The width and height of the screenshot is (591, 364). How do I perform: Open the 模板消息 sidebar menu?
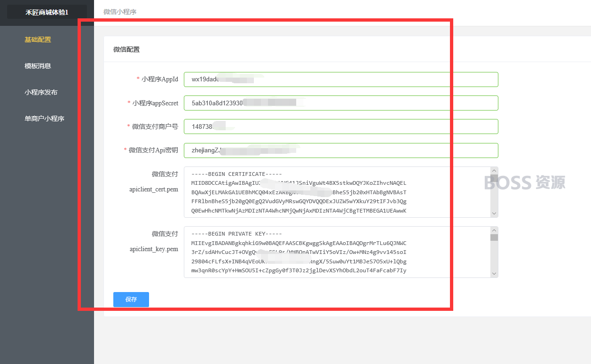(x=38, y=66)
